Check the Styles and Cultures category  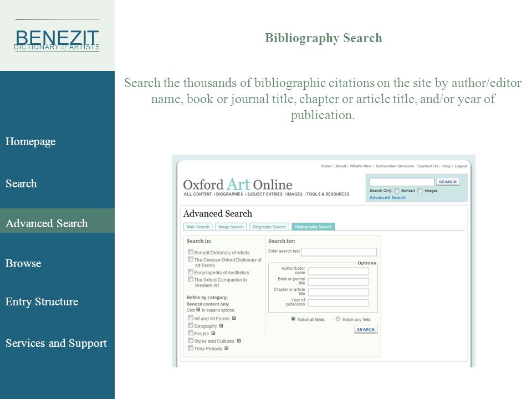click(x=191, y=340)
